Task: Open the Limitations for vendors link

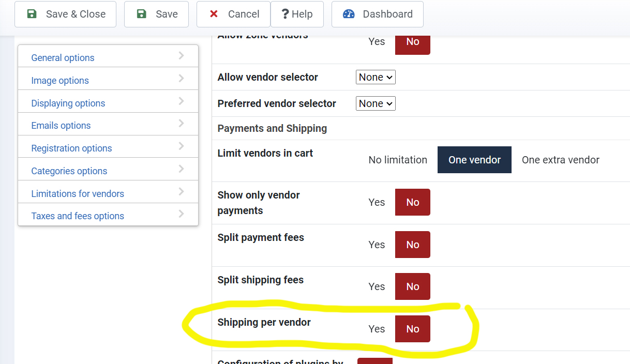Action: (78, 194)
